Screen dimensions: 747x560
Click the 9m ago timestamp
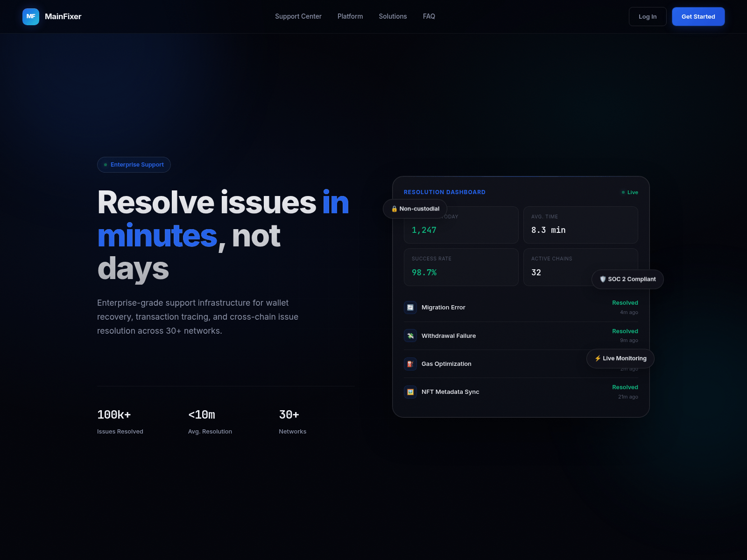(629, 341)
